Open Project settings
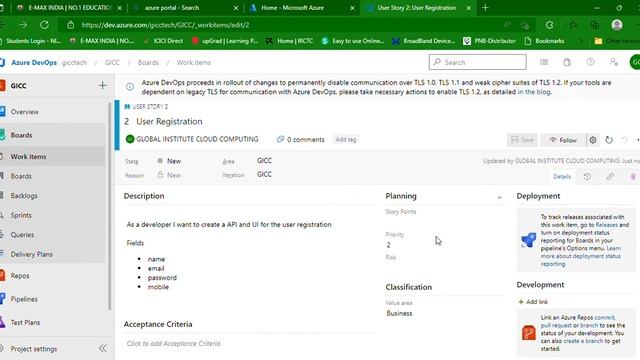The width and height of the screenshot is (640, 360). point(34,349)
